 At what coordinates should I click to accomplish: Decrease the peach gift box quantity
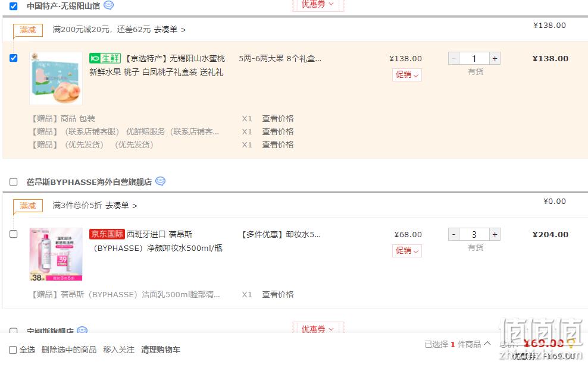[x=453, y=58]
